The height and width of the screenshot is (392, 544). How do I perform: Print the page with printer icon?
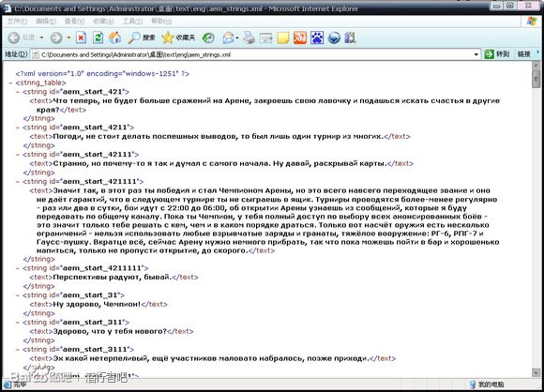pos(249,38)
